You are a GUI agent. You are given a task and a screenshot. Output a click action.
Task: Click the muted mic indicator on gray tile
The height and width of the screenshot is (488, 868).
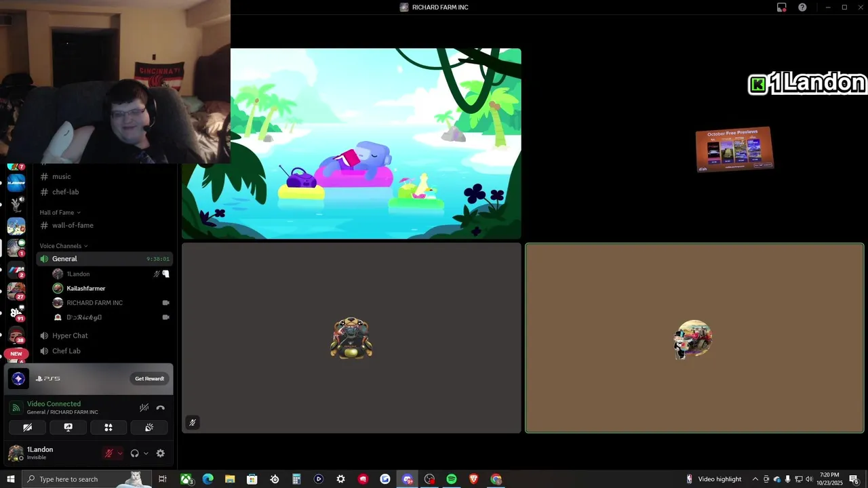tap(193, 423)
